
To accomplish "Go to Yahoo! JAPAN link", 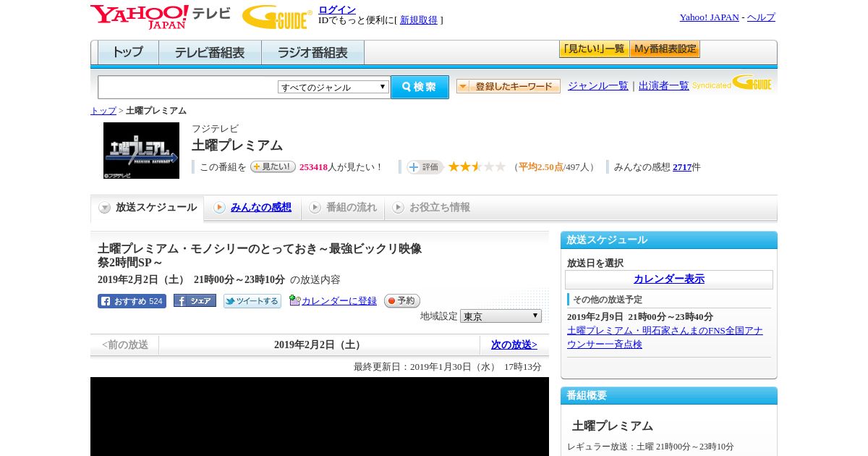I will [x=709, y=17].
